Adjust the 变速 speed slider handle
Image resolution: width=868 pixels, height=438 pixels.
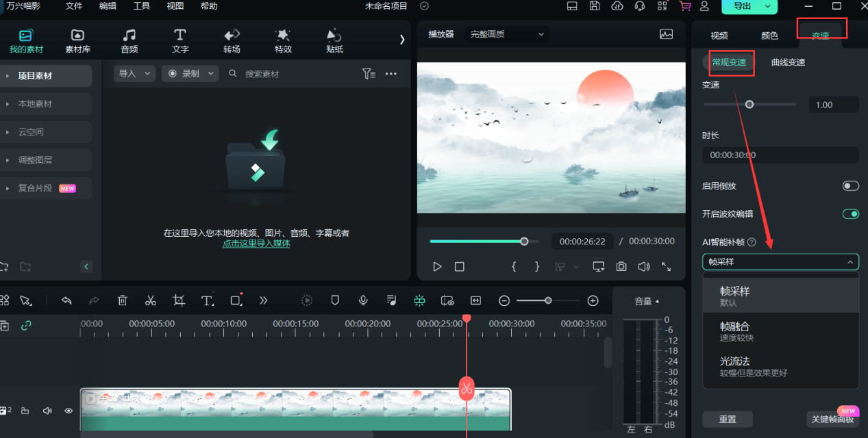749,104
